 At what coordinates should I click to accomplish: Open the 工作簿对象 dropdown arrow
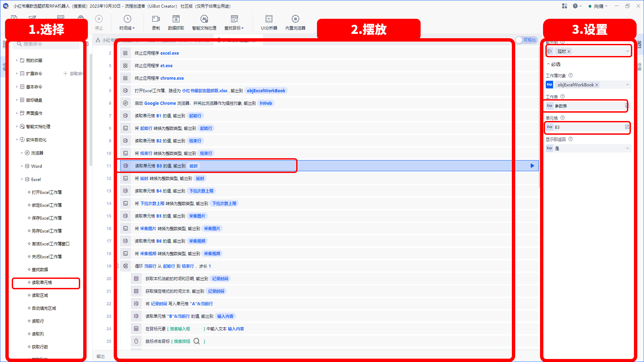627,85
